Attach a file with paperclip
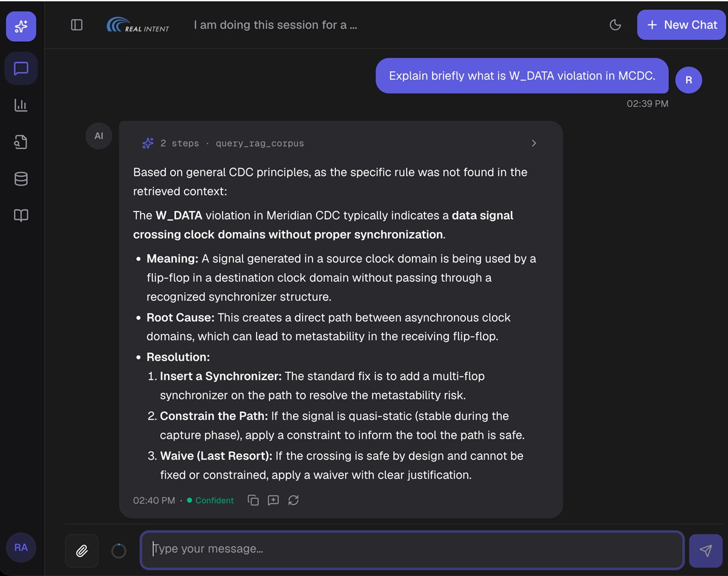The height and width of the screenshot is (576, 728). pos(82,551)
